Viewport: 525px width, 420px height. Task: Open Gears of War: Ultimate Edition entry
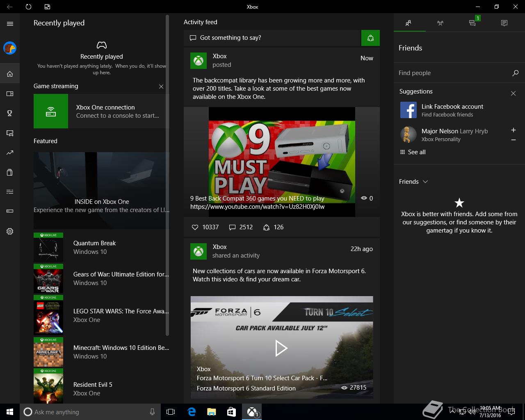pyautogui.click(x=101, y=279)
